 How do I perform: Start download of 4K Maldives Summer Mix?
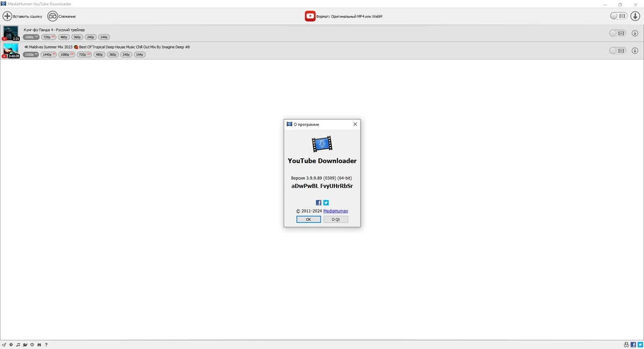pyautogui.click(x=635, y=50)
